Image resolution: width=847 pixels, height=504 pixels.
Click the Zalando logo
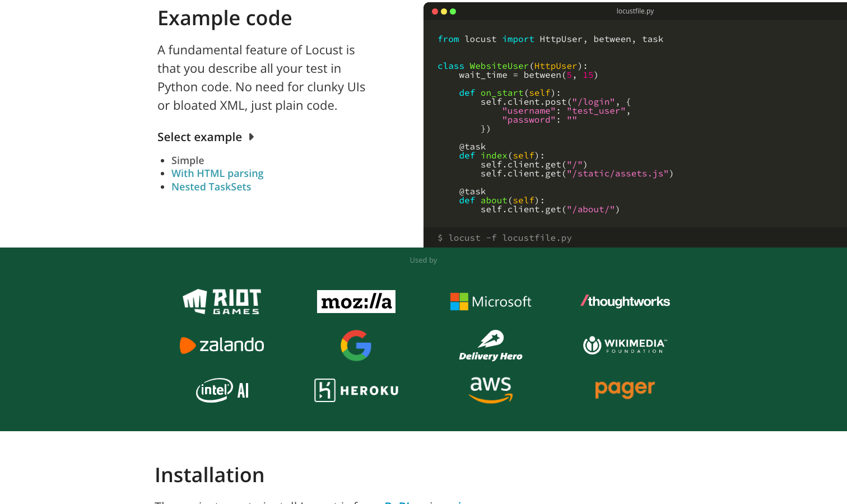(x=222, y=345)
